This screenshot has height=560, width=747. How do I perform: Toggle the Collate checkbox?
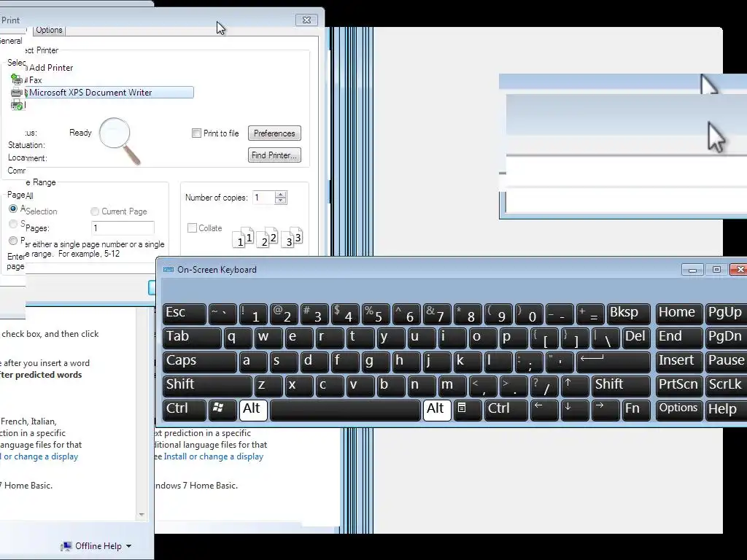192,228
